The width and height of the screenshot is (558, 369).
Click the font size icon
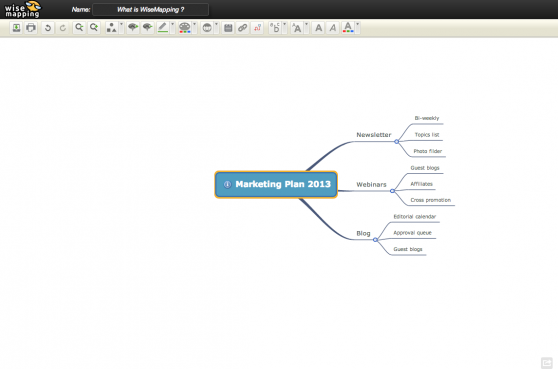point(297,28)
